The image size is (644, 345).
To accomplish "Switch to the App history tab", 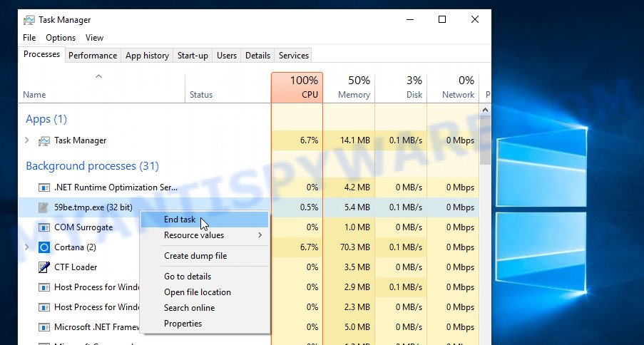I will pyautogui.click(x=147, y=56).
